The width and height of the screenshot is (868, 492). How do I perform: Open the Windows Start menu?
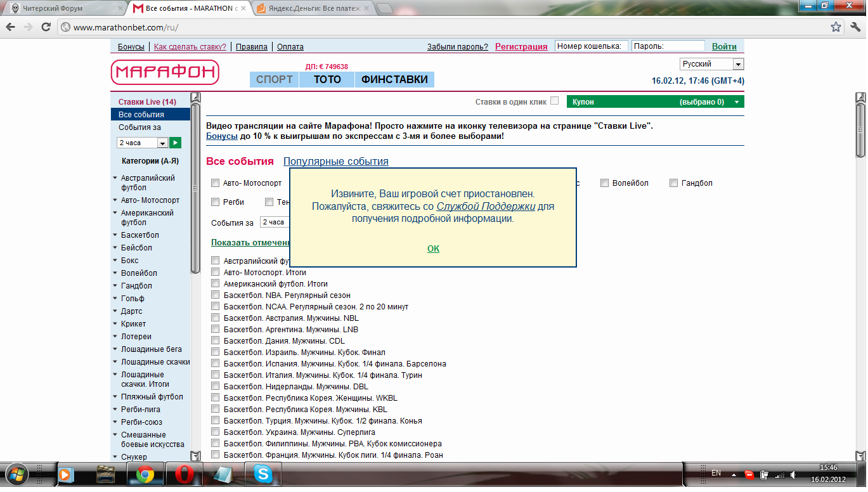[x=16, y=474]
